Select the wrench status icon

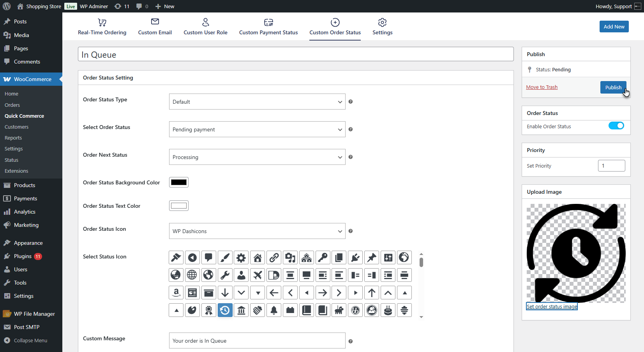tap(225, 275)
